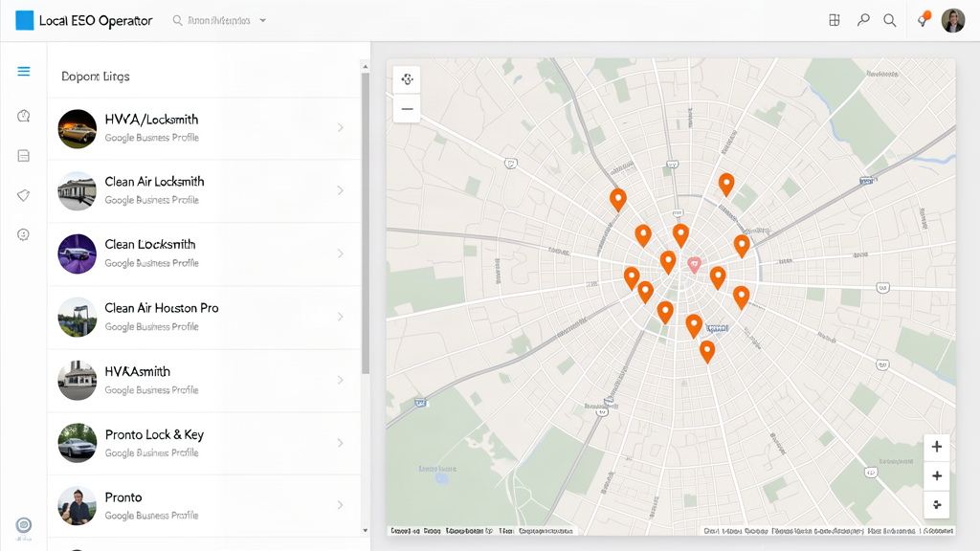
Task: Select the westernmost orange pin at top-left
Action: [618, 199]
